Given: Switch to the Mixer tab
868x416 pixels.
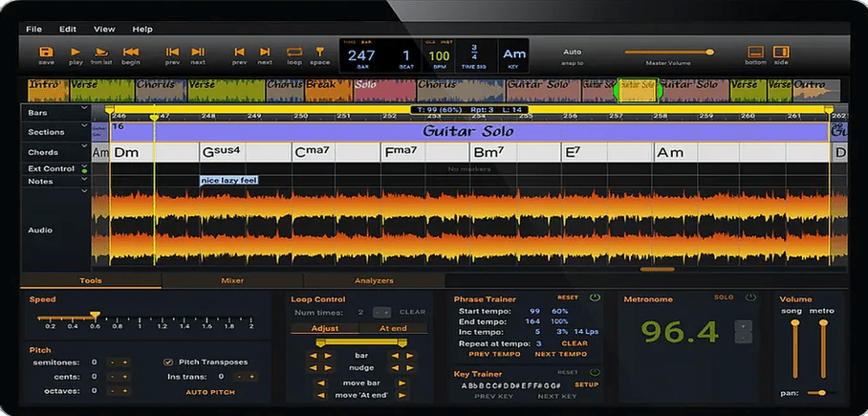Looking at the screenshot, I should 232,281.
